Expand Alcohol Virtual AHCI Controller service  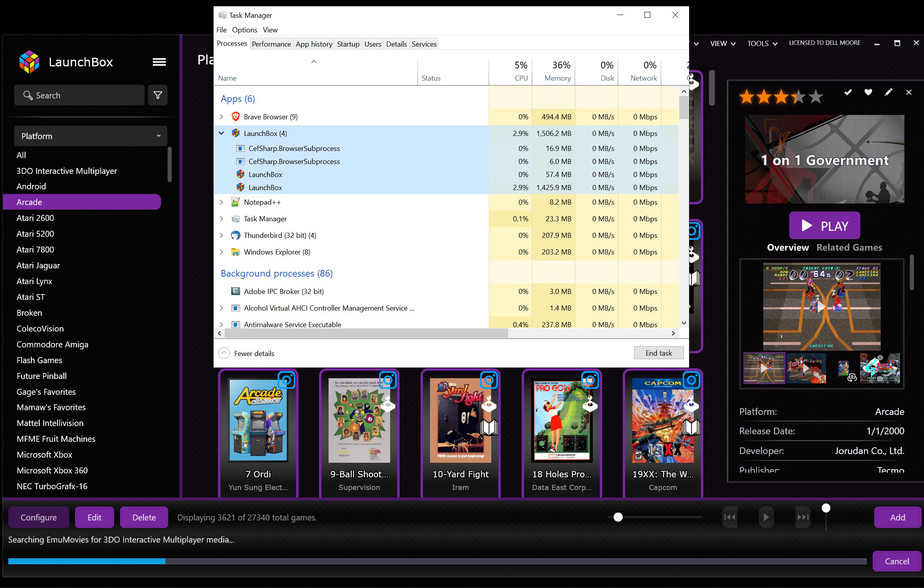pyautogui.click(x=222, y=308)
